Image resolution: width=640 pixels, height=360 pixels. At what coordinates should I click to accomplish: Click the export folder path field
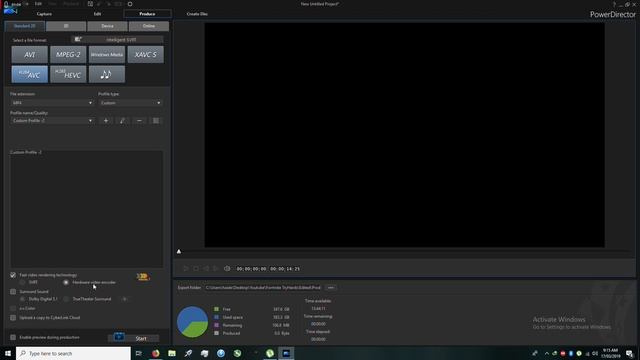[263, 288]
